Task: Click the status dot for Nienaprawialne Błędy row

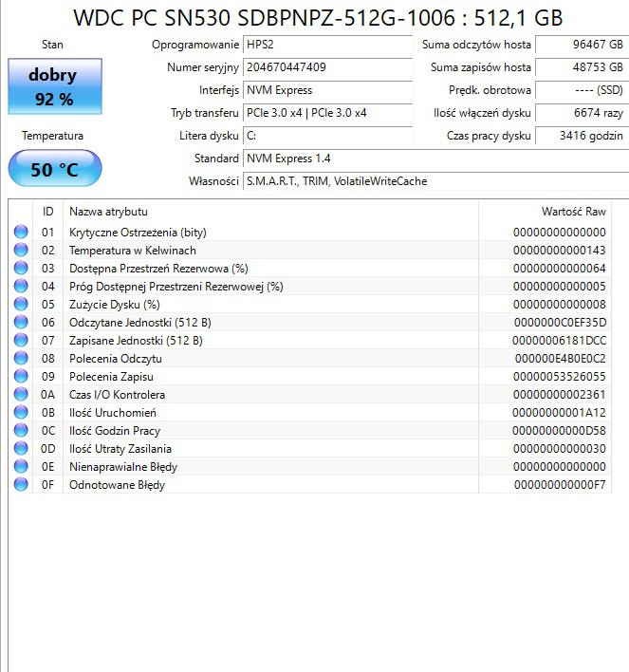Action: click(x=21, y=466)
